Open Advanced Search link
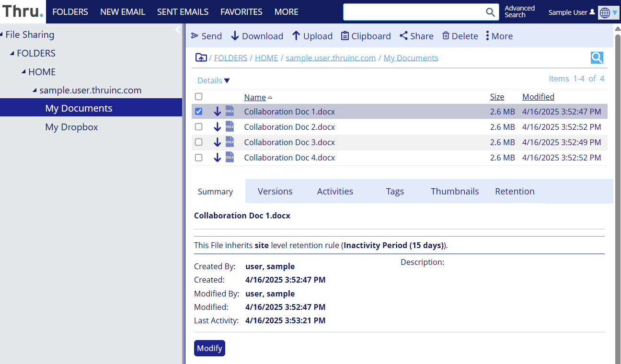Image resolution: width=621 pixels, height=364 pixels. click(519, 11)
